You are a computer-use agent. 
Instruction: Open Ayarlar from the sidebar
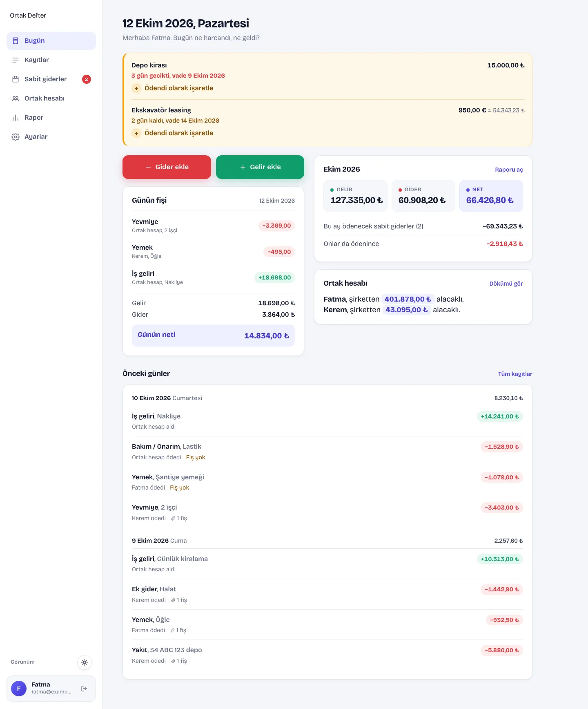[51, 137]
